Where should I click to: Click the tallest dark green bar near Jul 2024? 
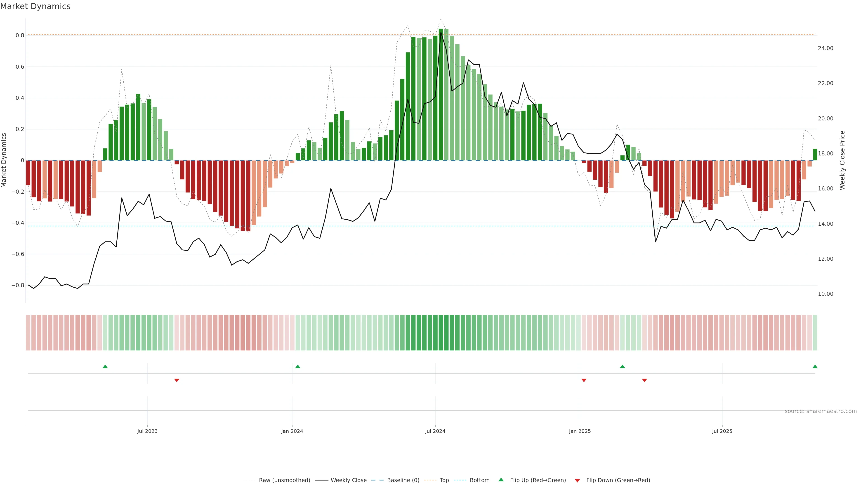(441, 94)
